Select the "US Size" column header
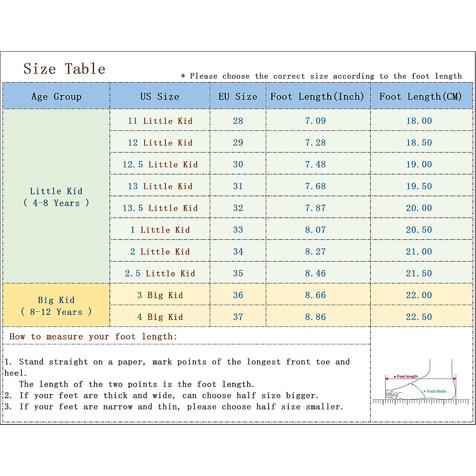The height and width of the screenshot is (476, 476). click(159, 96)
